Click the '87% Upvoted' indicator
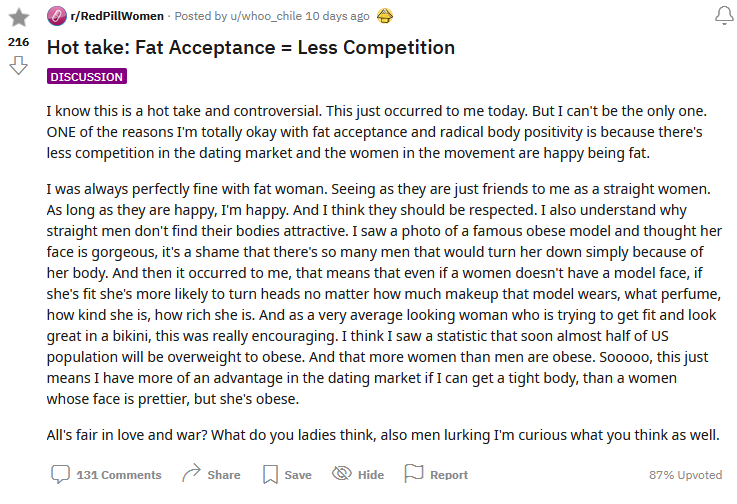737x504 pixels. [x=685, y=475]
